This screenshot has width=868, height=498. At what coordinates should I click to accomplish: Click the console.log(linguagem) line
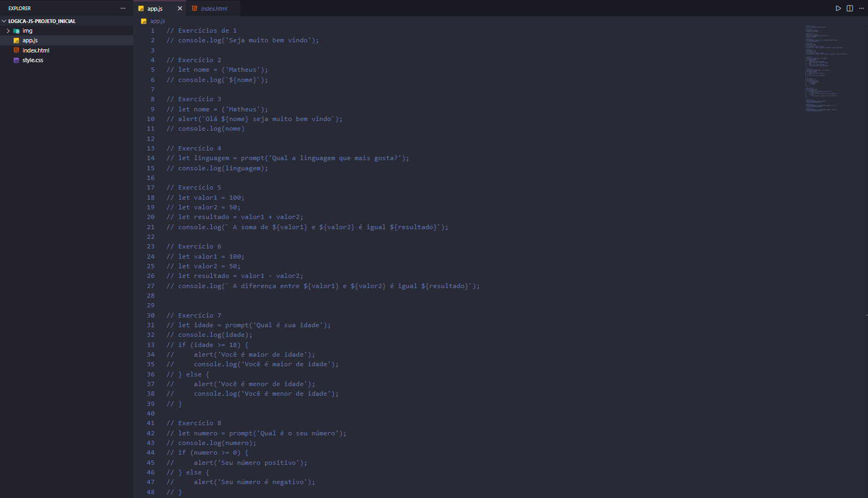tap(217, 168)
